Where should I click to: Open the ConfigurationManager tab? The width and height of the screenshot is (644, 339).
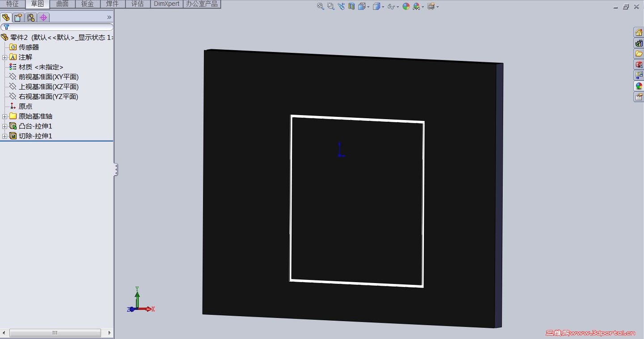pos(31,17)
